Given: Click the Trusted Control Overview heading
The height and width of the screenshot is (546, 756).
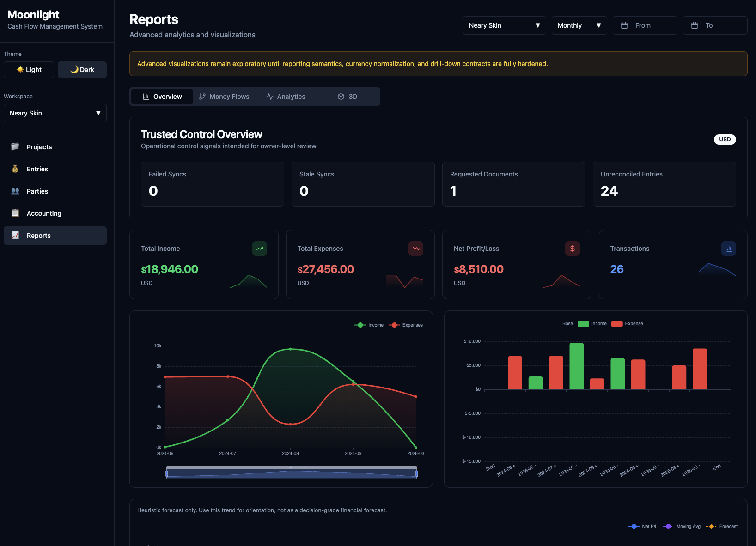Looking at the screenshot, I should (201, 134).
